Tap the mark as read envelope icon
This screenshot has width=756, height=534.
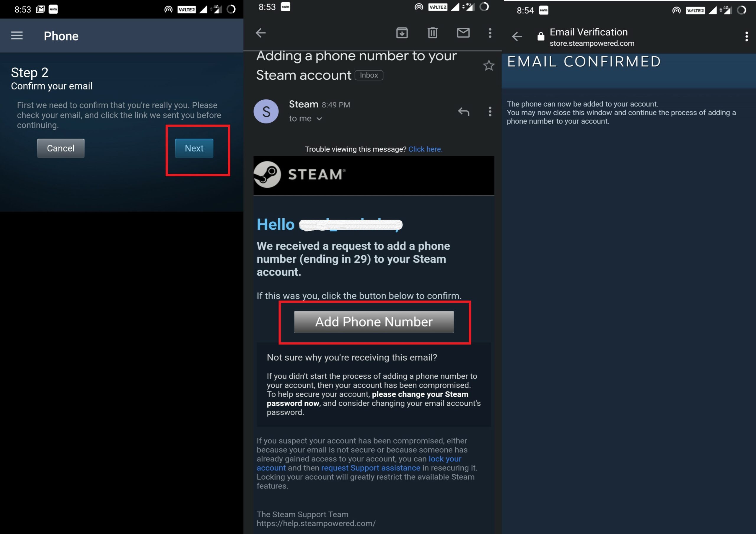click(x=462, y=32)
